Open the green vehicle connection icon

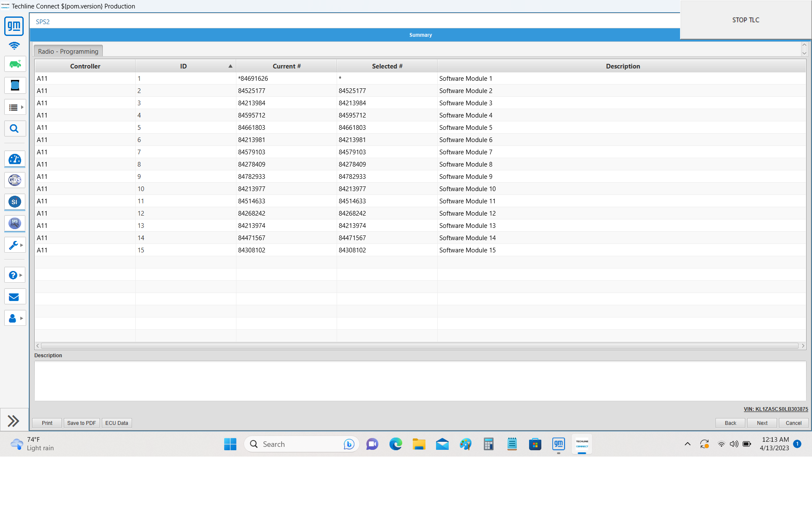tap(15, 64)
